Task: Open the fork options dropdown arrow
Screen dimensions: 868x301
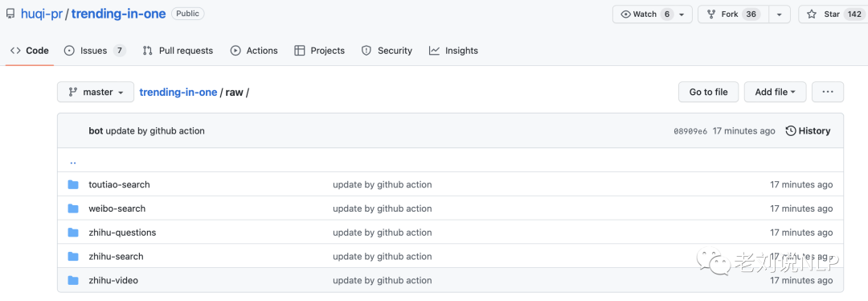Action: pyautogui.click(x=780, y=14)
